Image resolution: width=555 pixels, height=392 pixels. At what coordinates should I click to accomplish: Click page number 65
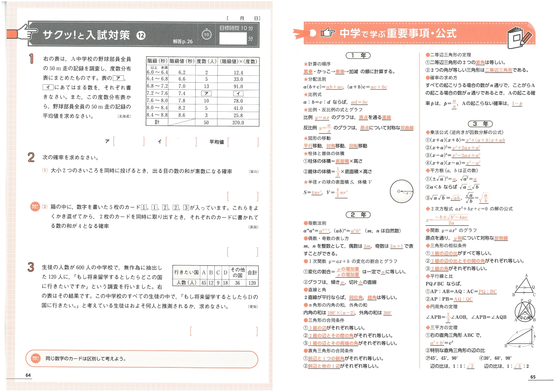533,377
